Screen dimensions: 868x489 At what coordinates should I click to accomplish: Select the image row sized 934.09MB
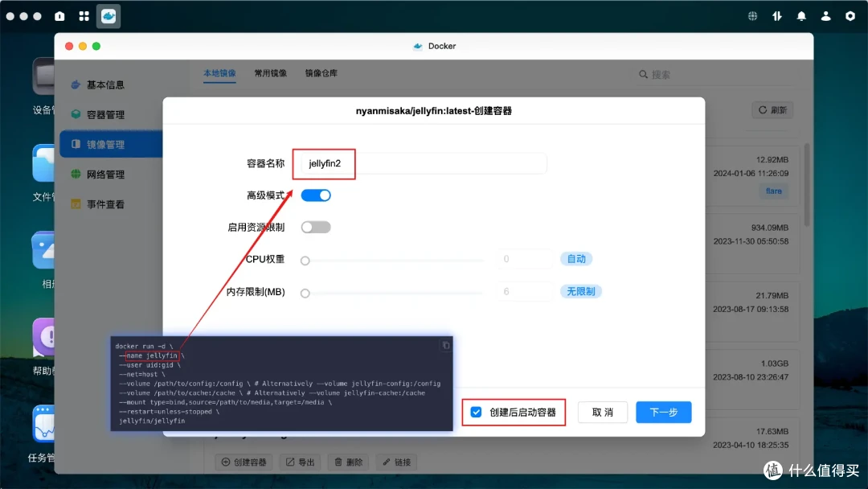pyautogui.click(x=751, y=244)
